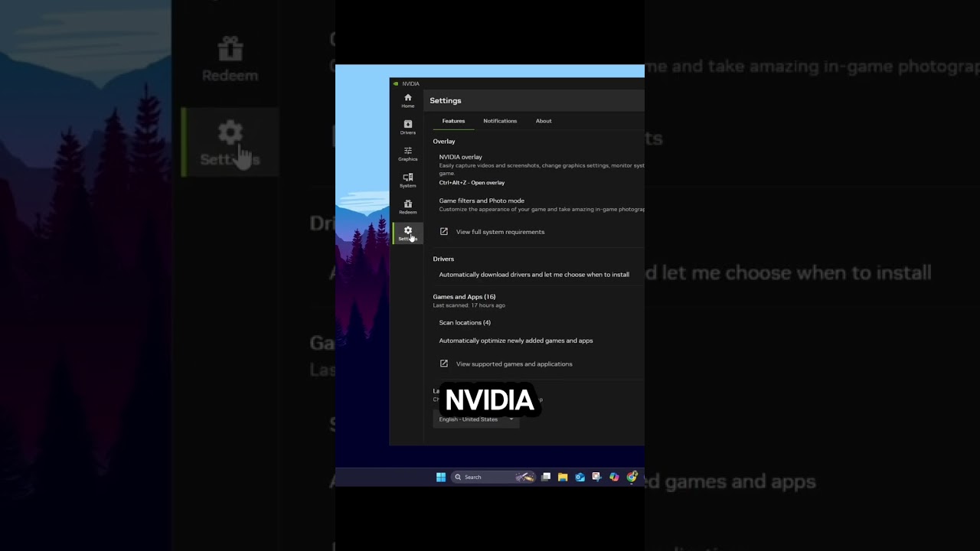The width and height of the screenshot is (980, 551).
Task: Click the Last scanned: 17 hours ago text
Action: [469, 305]
